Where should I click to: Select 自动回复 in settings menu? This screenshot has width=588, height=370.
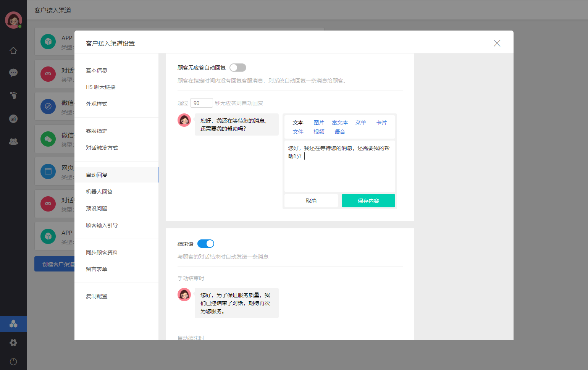[116, 175]
